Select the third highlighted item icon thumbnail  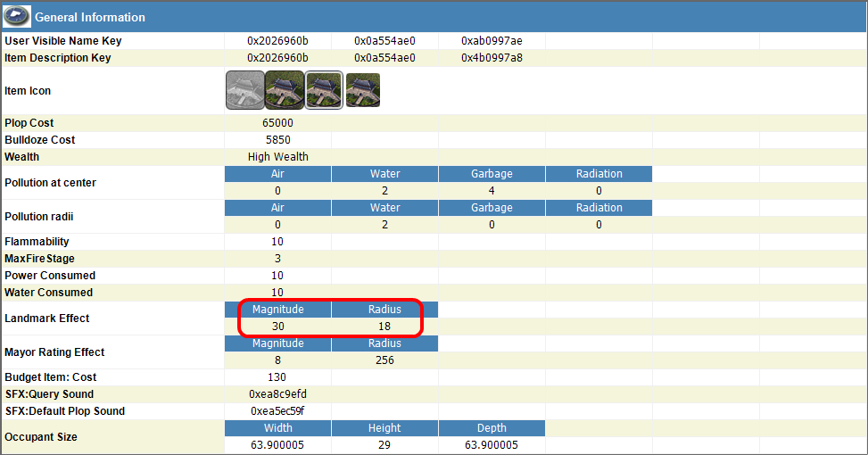324,90
